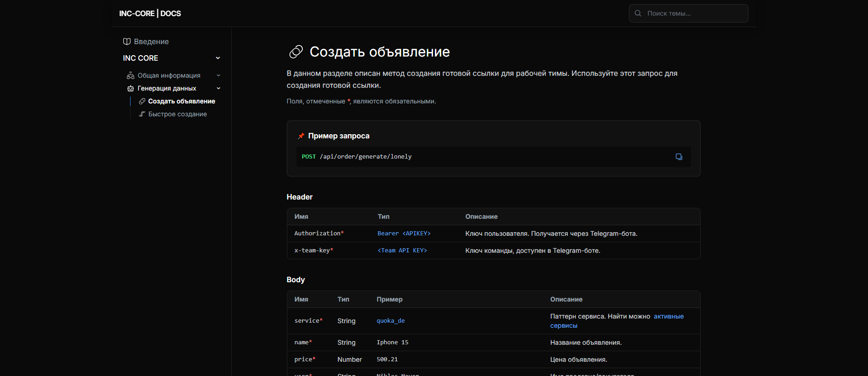Screen dimensions: 868x376
Task: Click the Цена объявления description
Action: (x=578, y=359)
